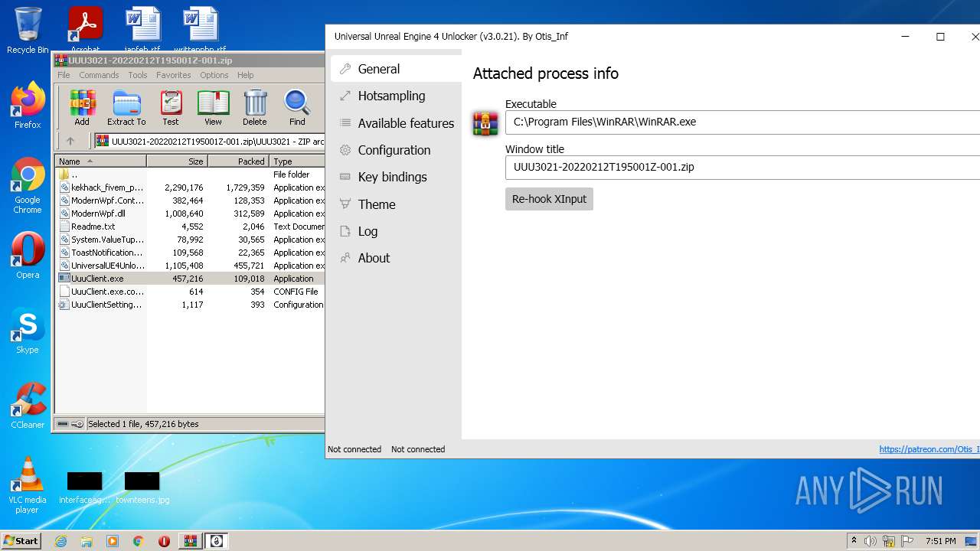
Task: Open the Theme section
Action: (395, 204)
